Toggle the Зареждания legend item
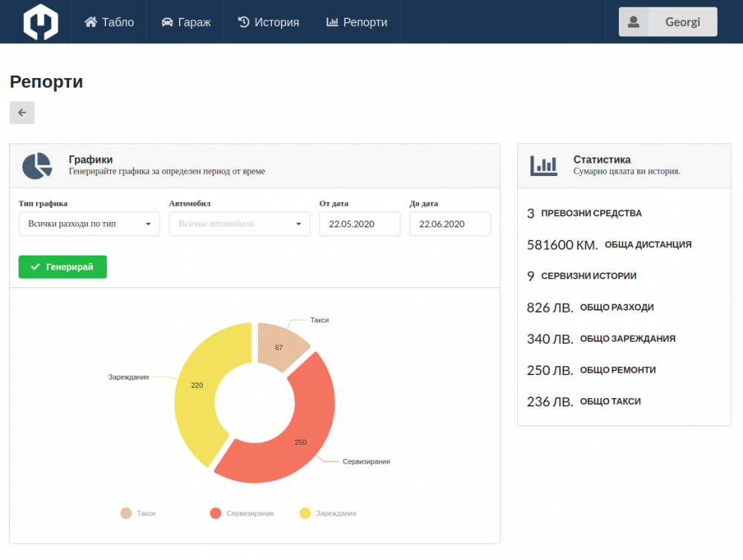 [x=328, y=513]
